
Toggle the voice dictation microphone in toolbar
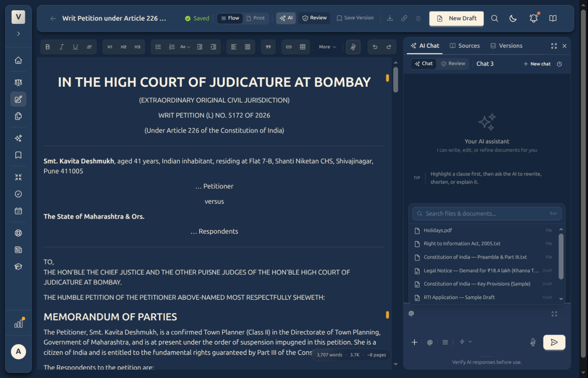(x=353, y=47)
